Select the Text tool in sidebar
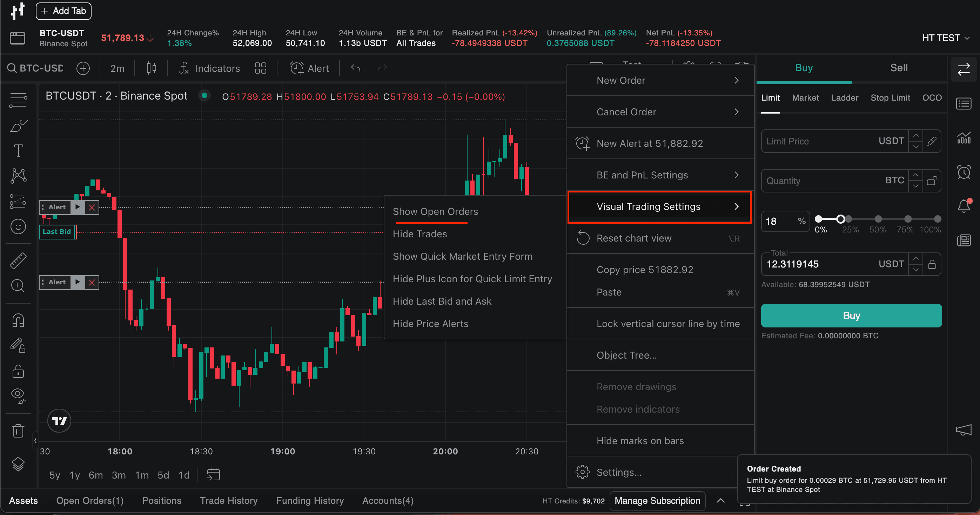Image resolution: width=980 pixels, height=515 pixels. 18,151
